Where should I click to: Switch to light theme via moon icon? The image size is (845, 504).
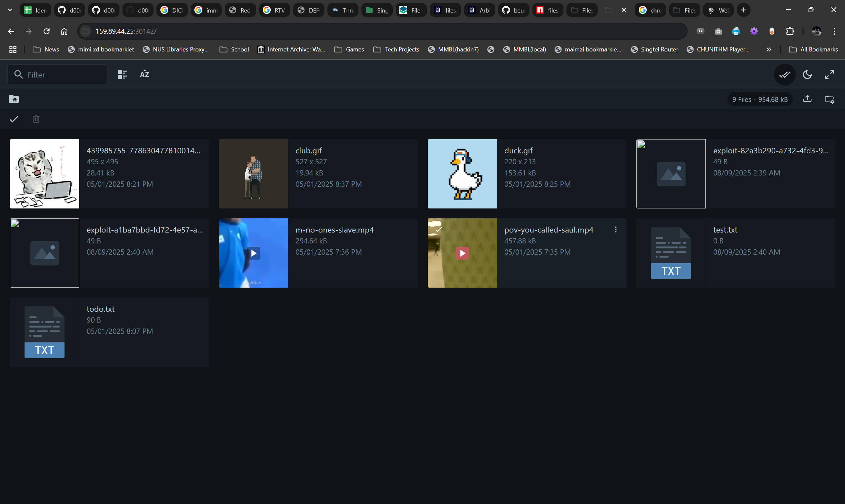[x=807, y=74]
